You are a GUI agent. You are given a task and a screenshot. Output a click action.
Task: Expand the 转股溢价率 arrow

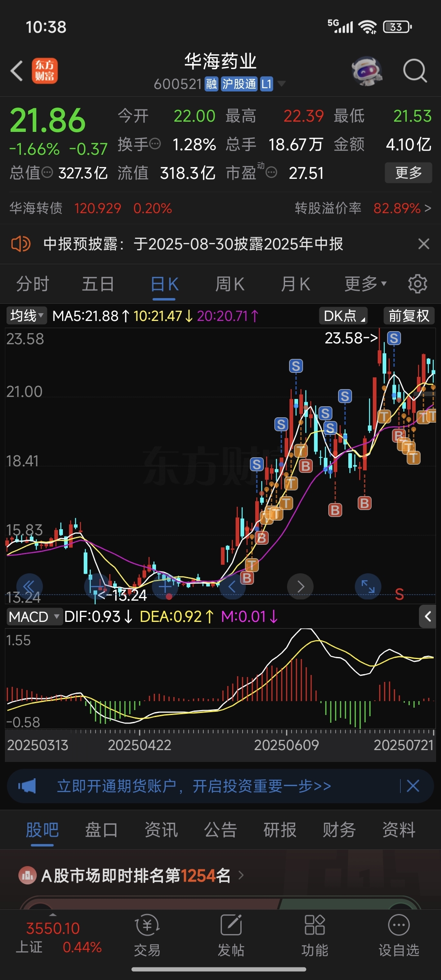point(428,208)
